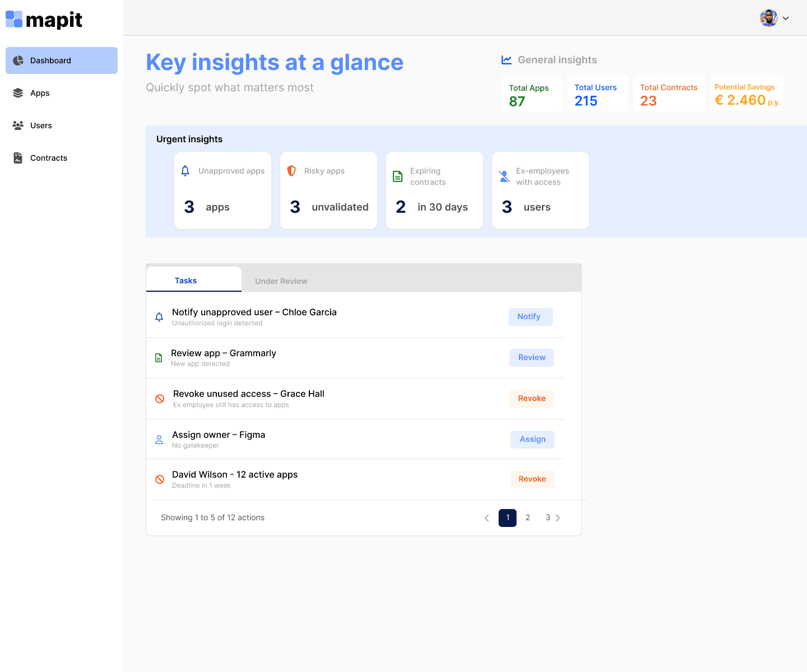Click the assign-owner person icon for Figma task

coord(159,439)
